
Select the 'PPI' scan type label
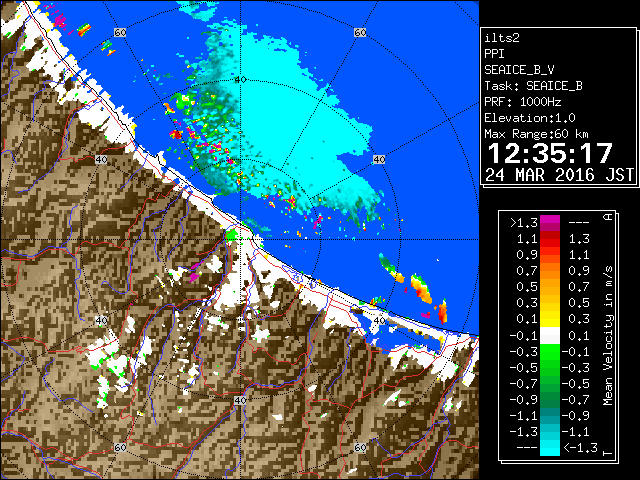(x=494, y=54)
